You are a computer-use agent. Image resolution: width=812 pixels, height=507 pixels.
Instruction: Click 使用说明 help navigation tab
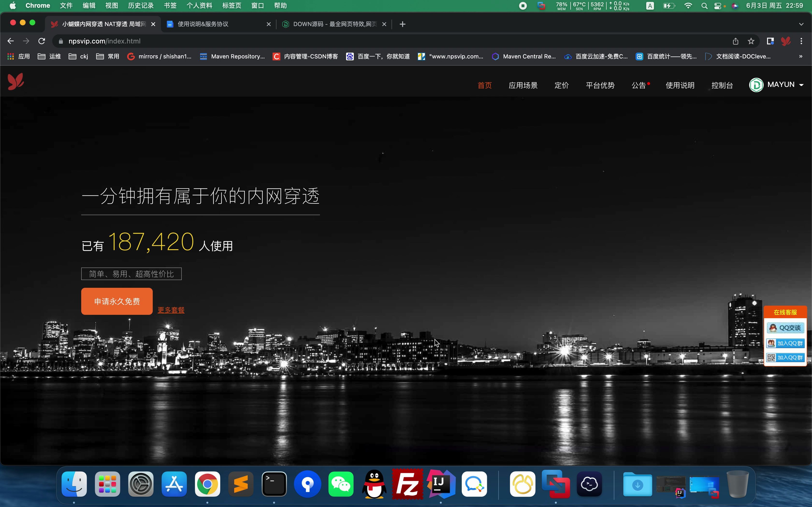click(x=680, y=85)
